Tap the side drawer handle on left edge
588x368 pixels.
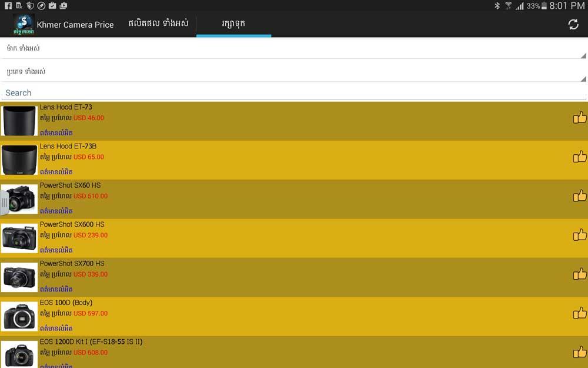coord(4,203)
